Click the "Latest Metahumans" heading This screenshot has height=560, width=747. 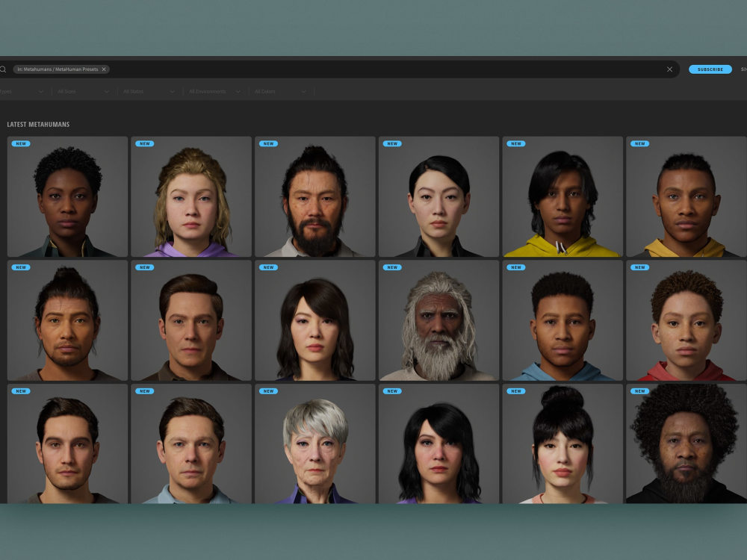point(38,124)
